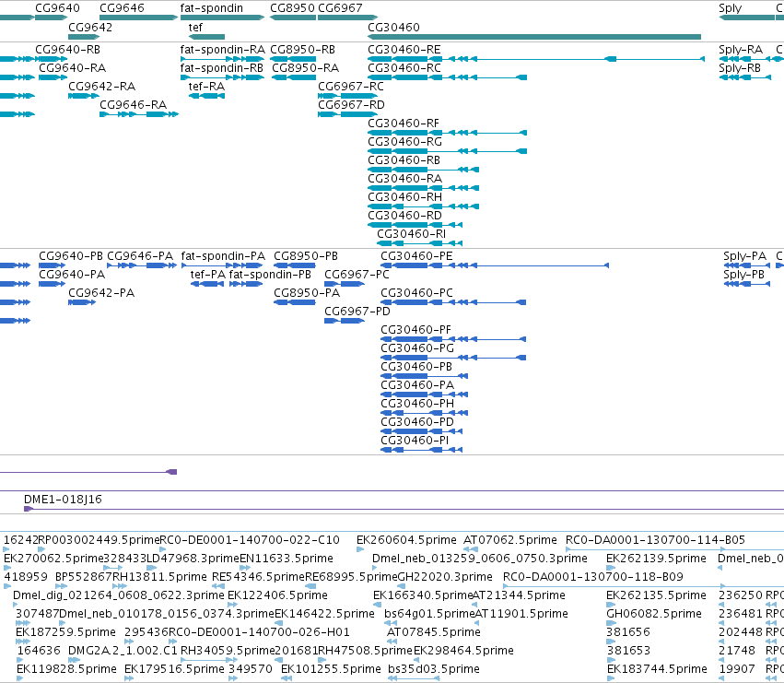Click the purple end block above DME1-018J16

[x=172, y=472]
